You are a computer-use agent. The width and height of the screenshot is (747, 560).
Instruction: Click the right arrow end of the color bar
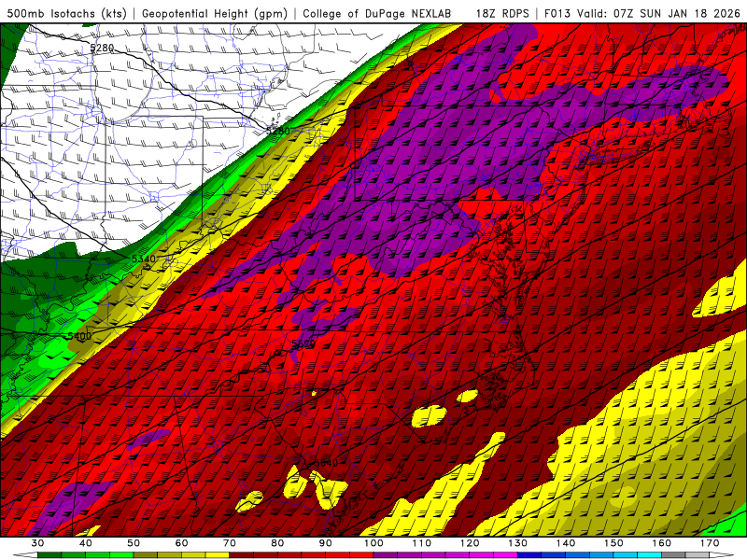[722, 555]
